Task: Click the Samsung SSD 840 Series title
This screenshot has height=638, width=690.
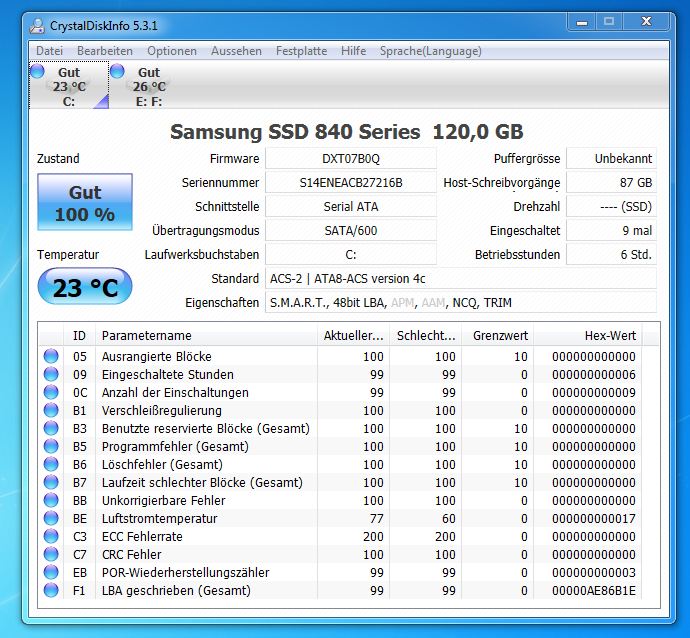Action: [347, 132]
